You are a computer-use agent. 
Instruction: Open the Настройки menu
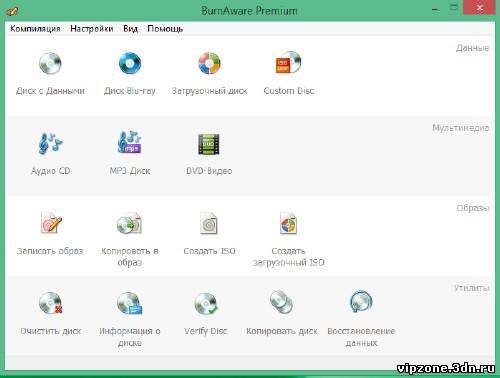(92, 29)
